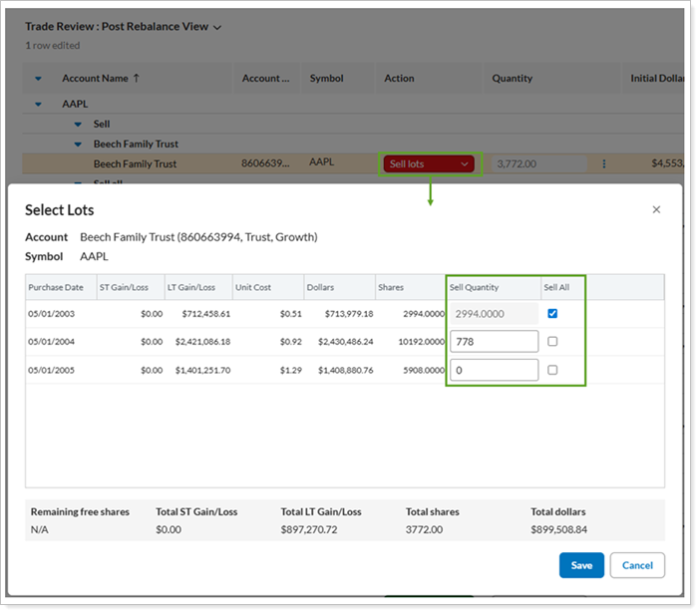Sort by LT Gain/Loss column header
This screenshot has height=614, width=700.
tap(190, 287)
